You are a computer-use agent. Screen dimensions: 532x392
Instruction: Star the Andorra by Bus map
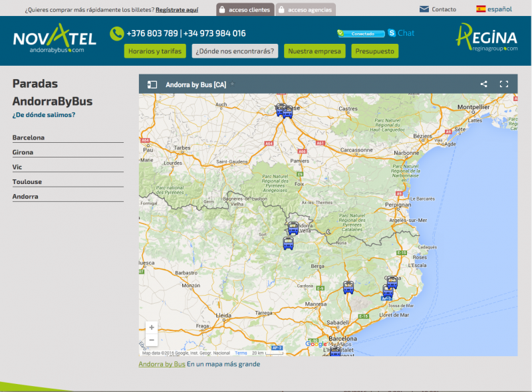(233, 84)
